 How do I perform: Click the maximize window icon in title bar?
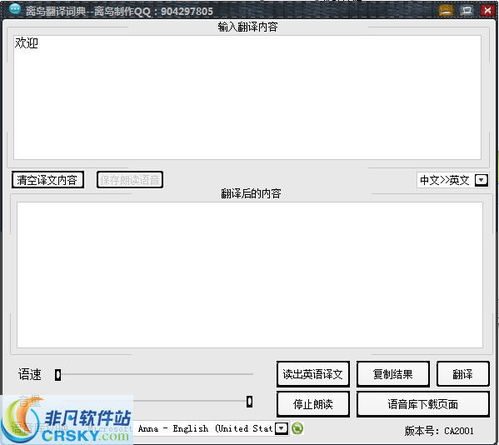click(x=467, y=10)
